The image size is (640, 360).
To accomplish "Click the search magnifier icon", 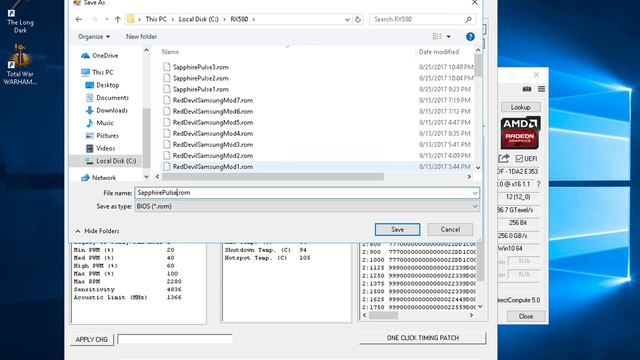I will tap(468, 19).
